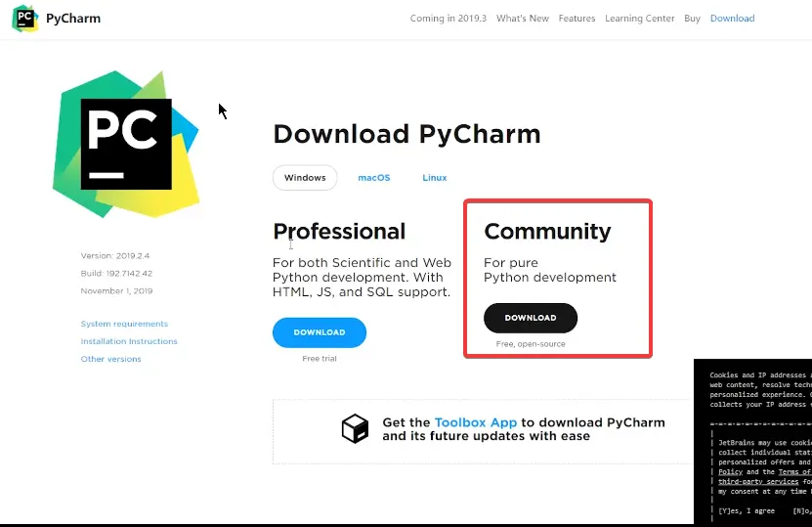Open the Other versions link

point(110,359)
